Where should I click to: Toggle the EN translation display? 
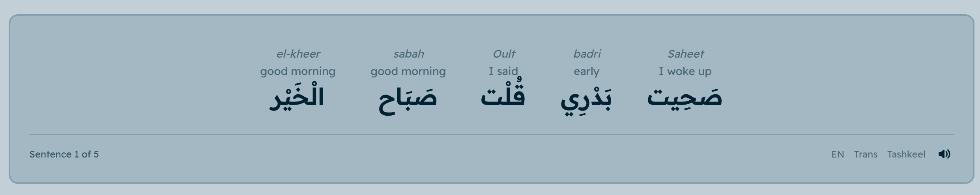[838, 154]
